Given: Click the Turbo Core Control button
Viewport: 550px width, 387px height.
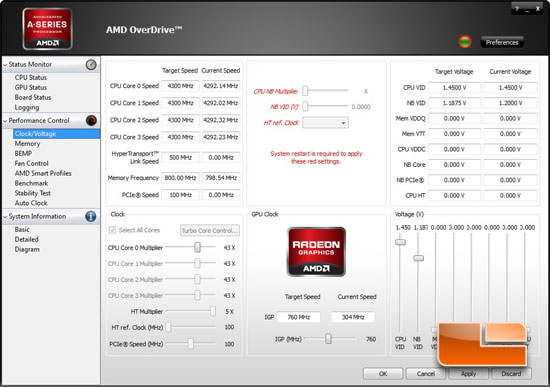Looking at the screenshot, I should point(210,231).
